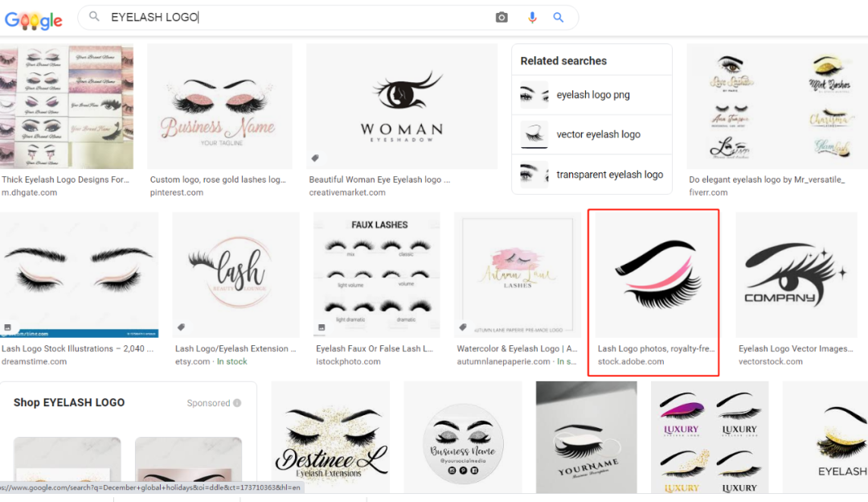This screenshot has width=868, height=502.
Task: Open vectorstock COMPANY eye logo image
Action: (x=796, y=275)
